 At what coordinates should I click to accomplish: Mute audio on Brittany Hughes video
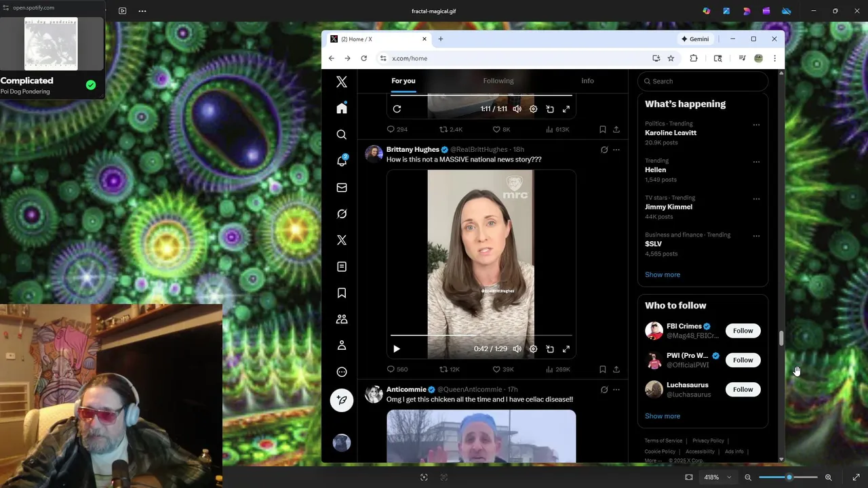517,349
